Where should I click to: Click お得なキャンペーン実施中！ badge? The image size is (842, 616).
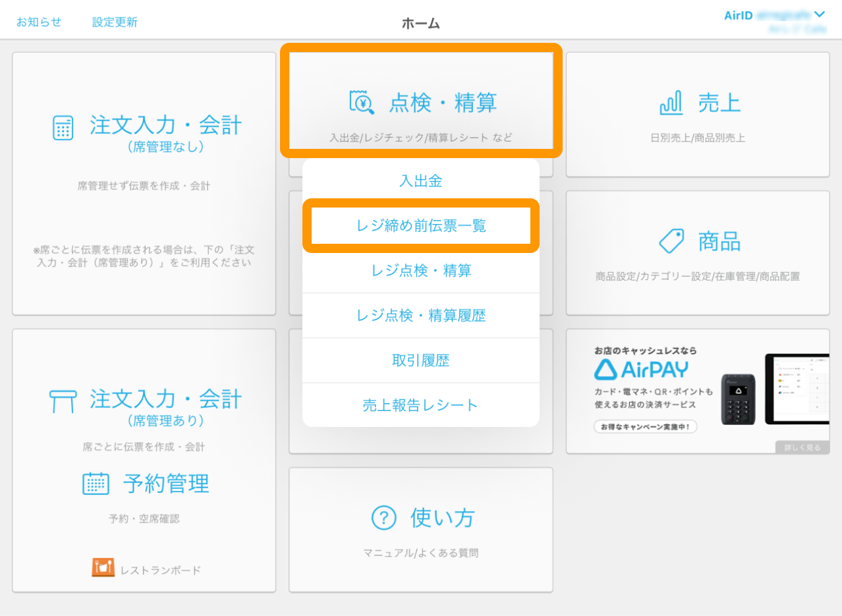click(x=646, y=427)
